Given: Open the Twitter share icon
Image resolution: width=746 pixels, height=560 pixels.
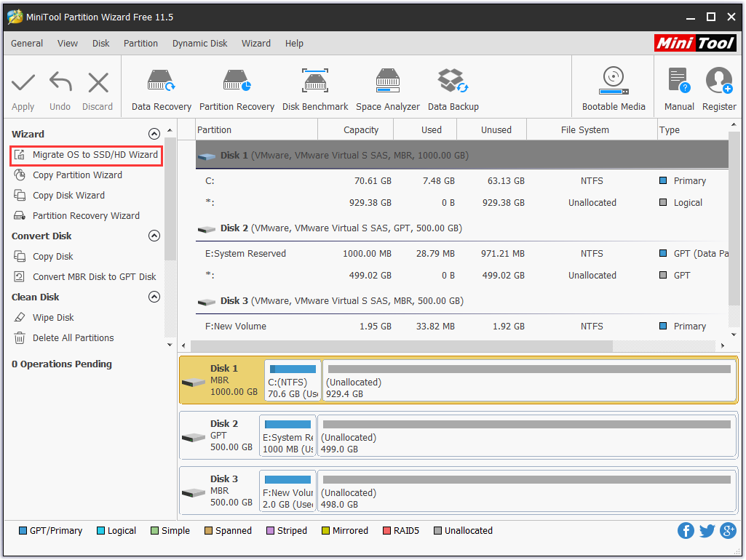Looking at the screenshot, I should tap(707, 530).
